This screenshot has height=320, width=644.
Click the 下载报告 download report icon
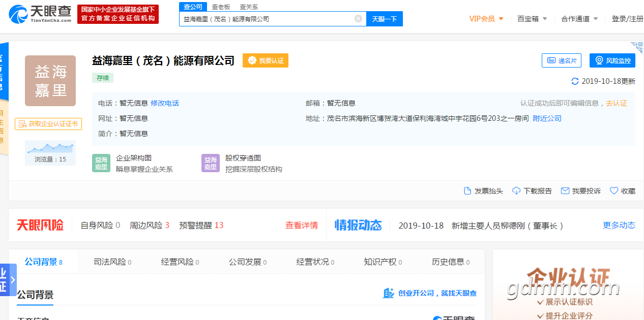click(x=516, y=191)
